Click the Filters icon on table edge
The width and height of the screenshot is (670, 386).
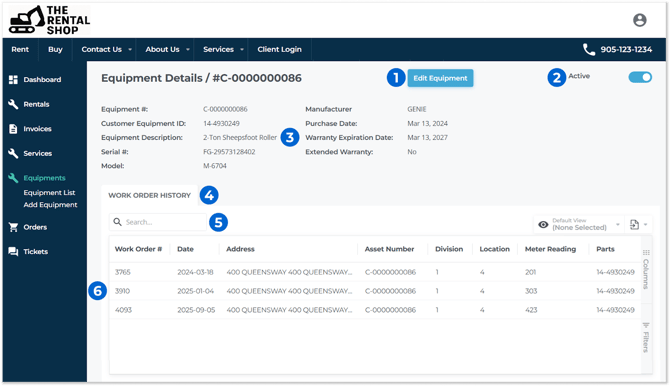(x=646, y=325)
